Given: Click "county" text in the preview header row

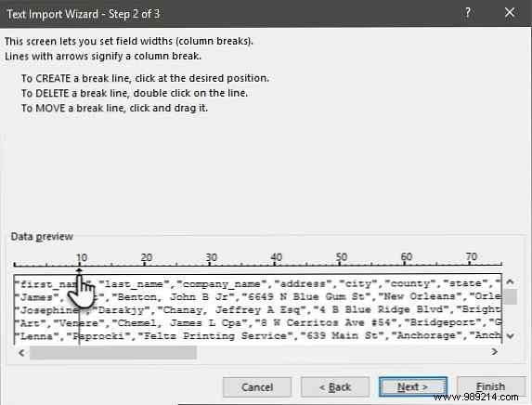Looking at the screenshot, I should point(410,283).
